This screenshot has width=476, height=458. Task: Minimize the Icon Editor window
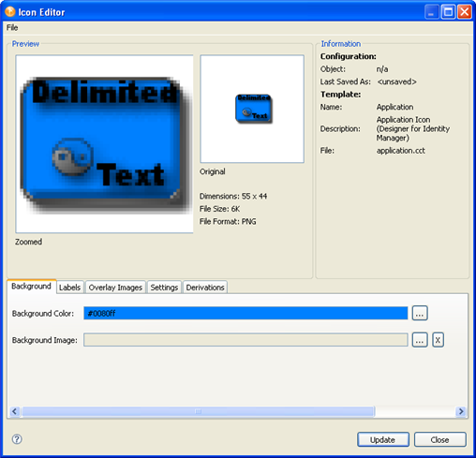(432, 12)
